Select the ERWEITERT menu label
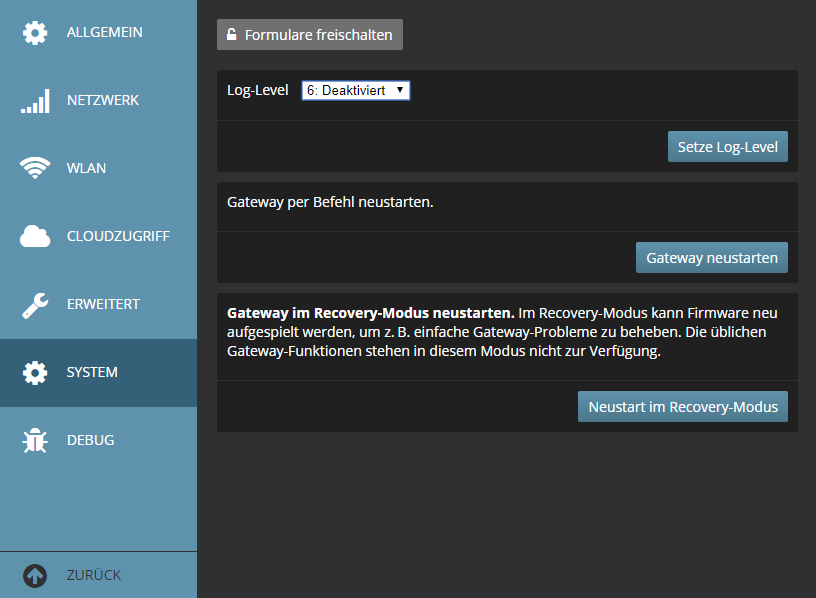Screen dimensions: 816x598 point(103,305)
